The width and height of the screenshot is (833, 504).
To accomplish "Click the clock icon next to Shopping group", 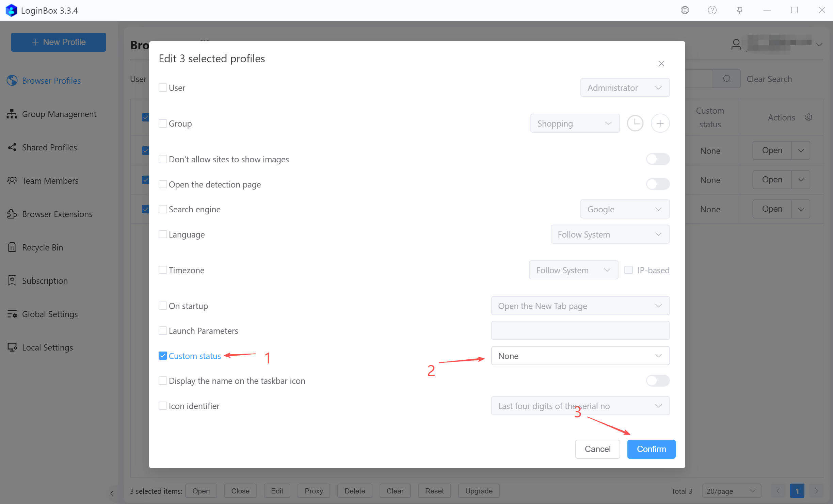I will (635, 123).
